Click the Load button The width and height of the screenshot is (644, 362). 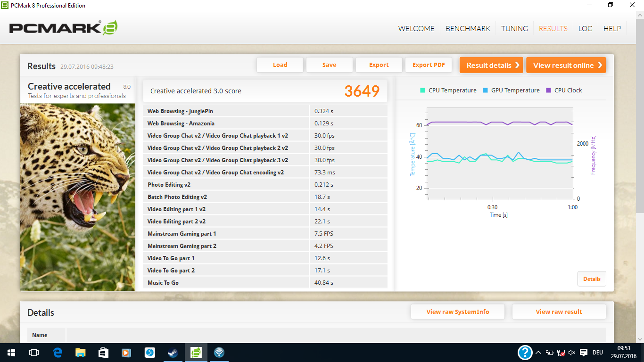pos(280,65)
